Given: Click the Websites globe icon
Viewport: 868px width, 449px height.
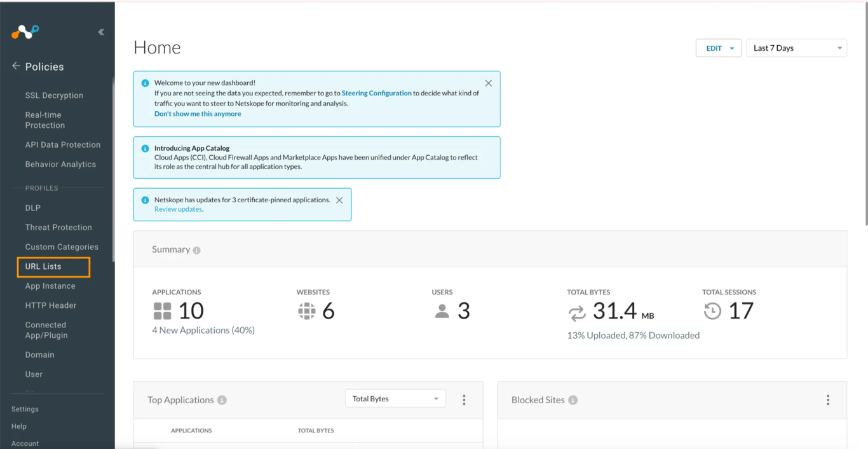Looking at the screenshot, I should click(307, 311).
